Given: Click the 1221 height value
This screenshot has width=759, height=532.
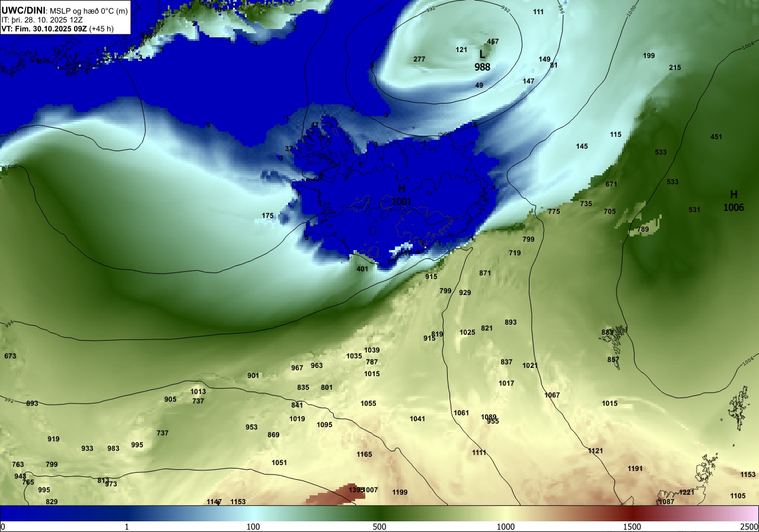Looking at the screenshot, I should [x=687, y=492].
